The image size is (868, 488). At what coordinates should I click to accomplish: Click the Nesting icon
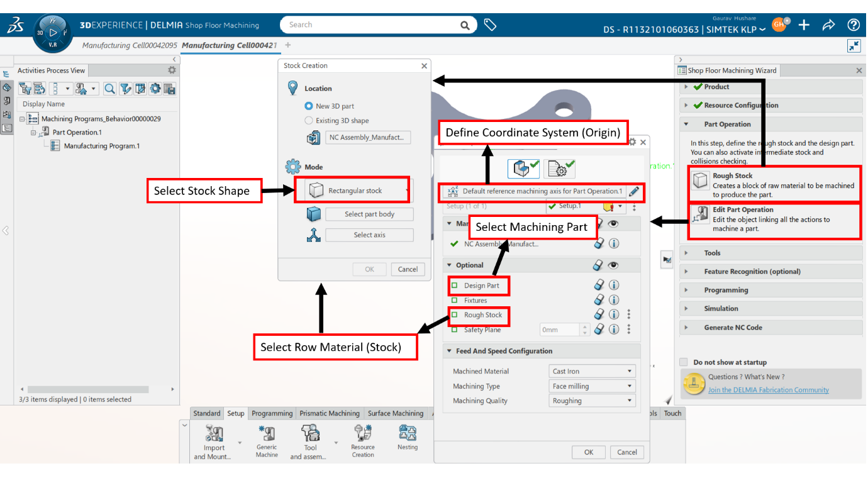coord(408,433)
